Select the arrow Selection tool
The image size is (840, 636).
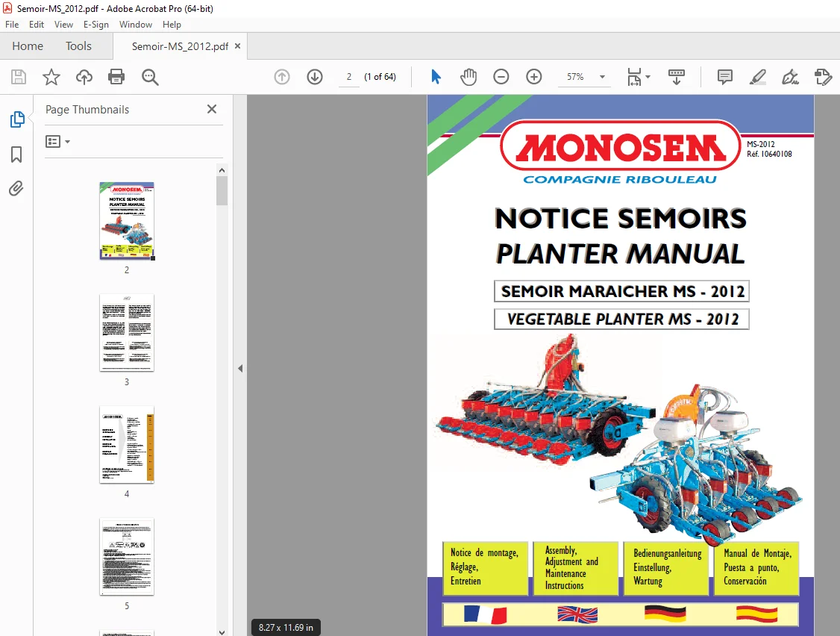coord(436,77)
